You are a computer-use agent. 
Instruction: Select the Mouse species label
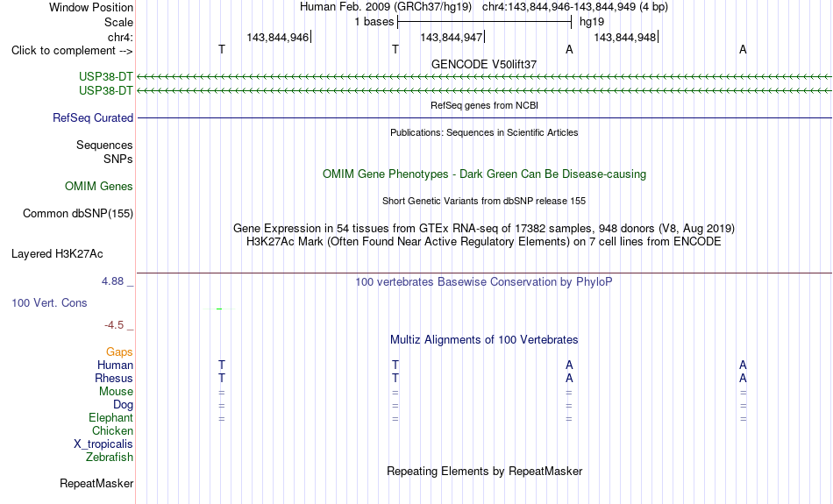coord(116,392)
